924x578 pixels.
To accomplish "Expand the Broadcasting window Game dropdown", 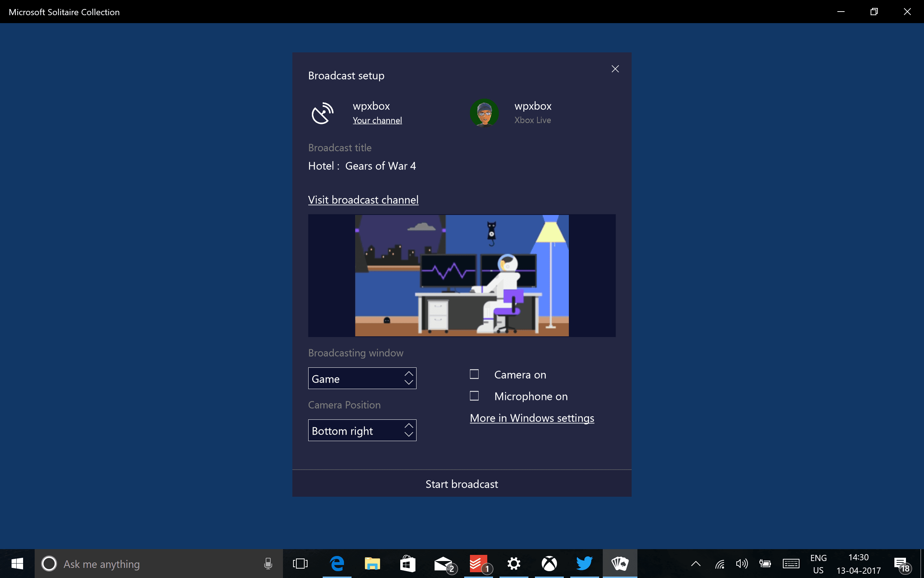I will 362,379.
